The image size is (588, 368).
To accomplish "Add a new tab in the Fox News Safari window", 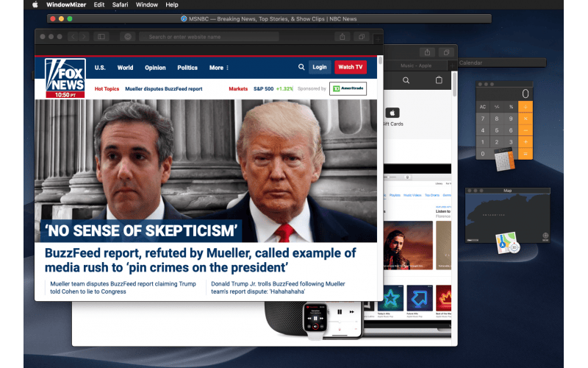I will point(378,39).
